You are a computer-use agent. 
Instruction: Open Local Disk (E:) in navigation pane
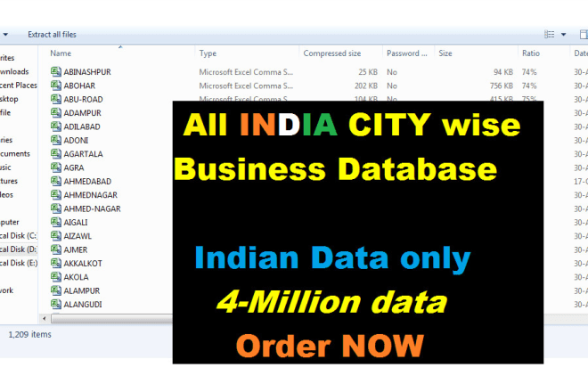pyautogui.click(x=19, y=263)
